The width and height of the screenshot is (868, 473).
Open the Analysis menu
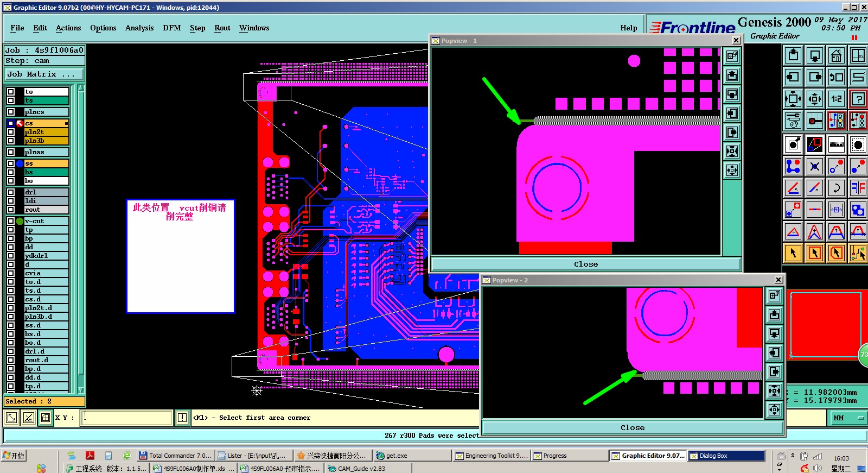pyautogui.click(x=139, y=28)
